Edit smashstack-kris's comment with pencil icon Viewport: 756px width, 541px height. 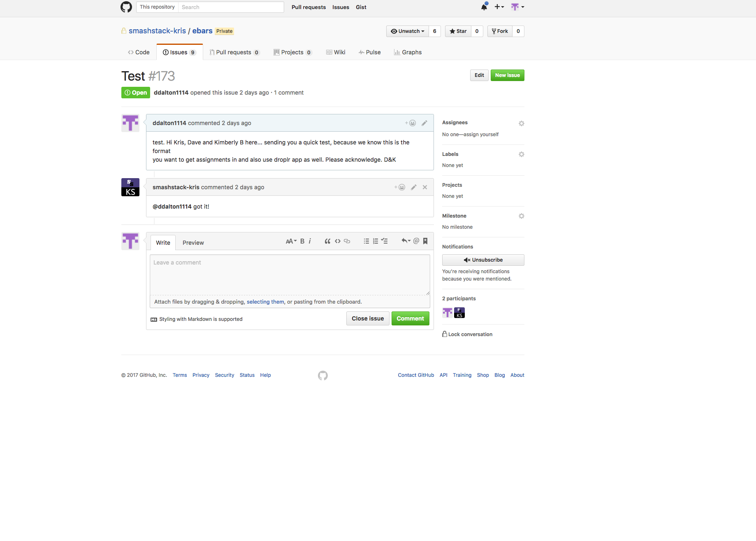tap(414, 187)
